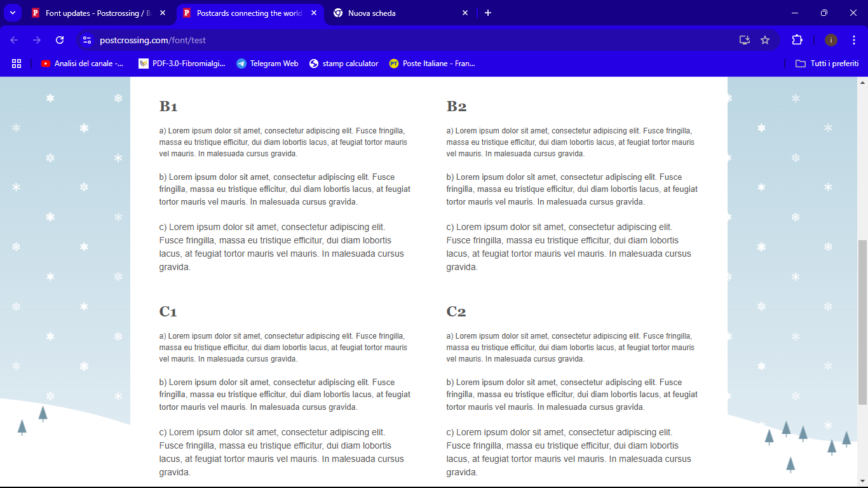Screen dimensions: 868x488
Task: Switch to the Font updates tab
Action: point(95,13)
